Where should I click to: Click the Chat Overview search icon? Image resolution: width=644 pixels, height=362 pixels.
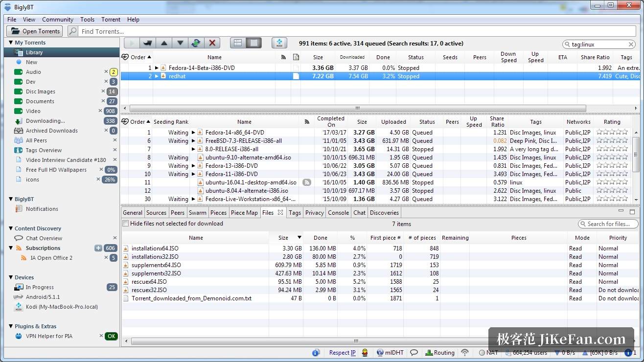[x=19, y=238]
